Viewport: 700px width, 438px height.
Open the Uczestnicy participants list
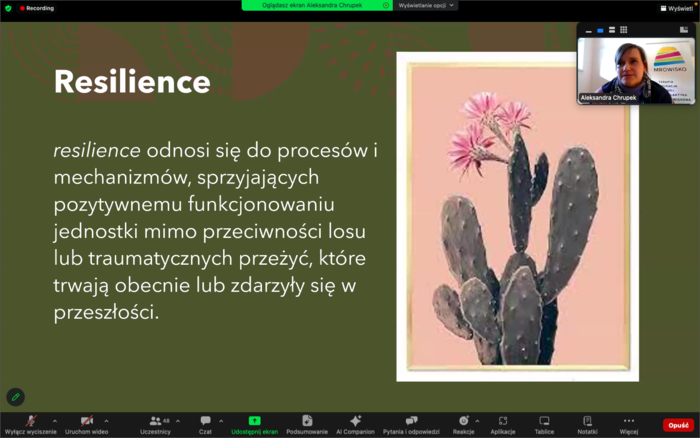155,424
